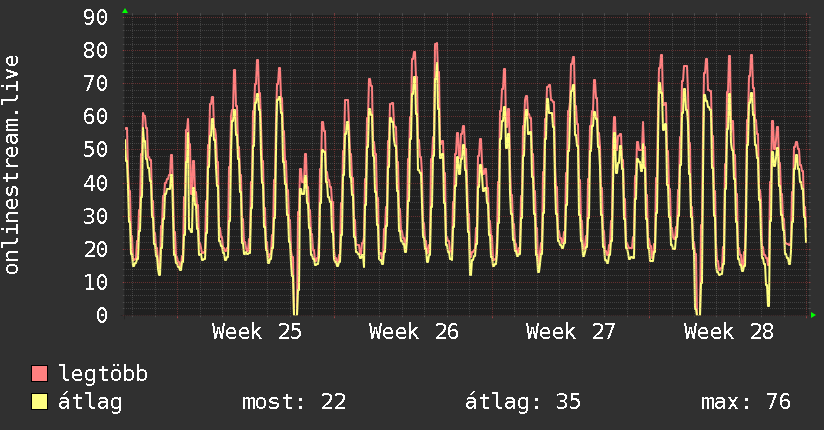The height and width of the screenshot is (430, 824).
Task: Click the onlinestream.live vertical axis title
Action: pos(11,165)
